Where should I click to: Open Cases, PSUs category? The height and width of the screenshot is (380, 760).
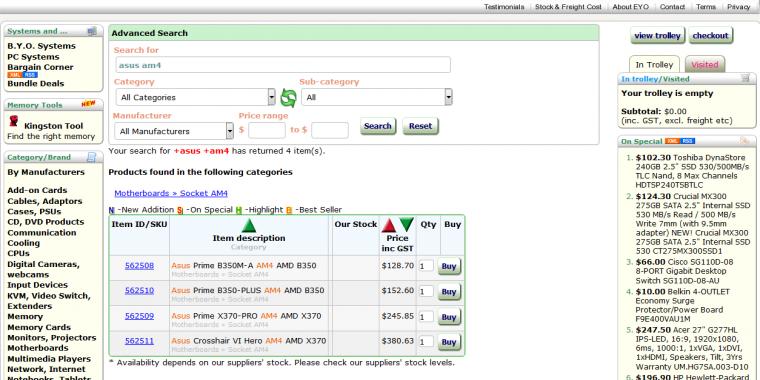tap(34, 211)
